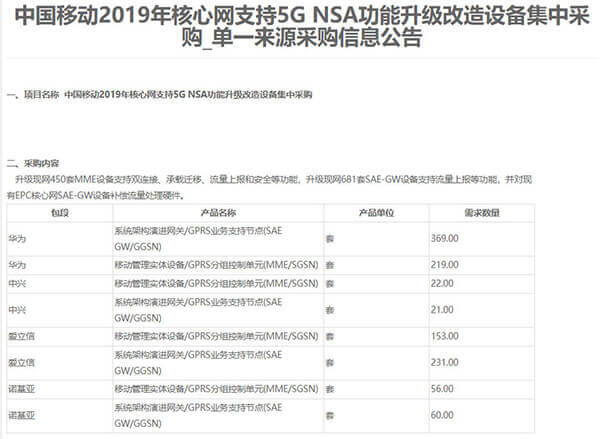
Task: Click 华为 in the 369.00 row
Action: point(17,239)
